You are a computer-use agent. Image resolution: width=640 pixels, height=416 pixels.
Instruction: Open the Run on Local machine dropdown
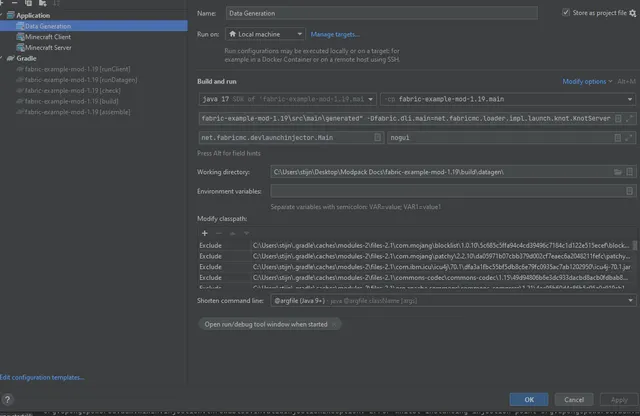click(265, 34)
